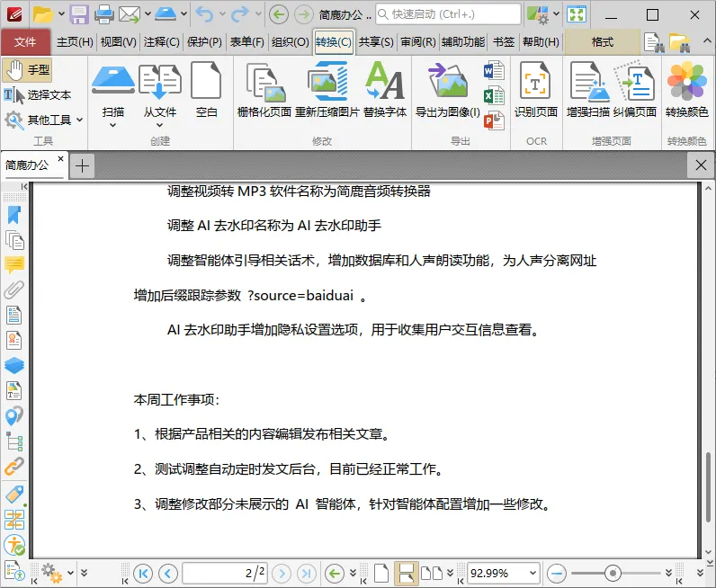This screenshot has height=588, width=716.
Task: Click the Undo arrow icon
Action: pyautogui.click(x=204, y=14)
